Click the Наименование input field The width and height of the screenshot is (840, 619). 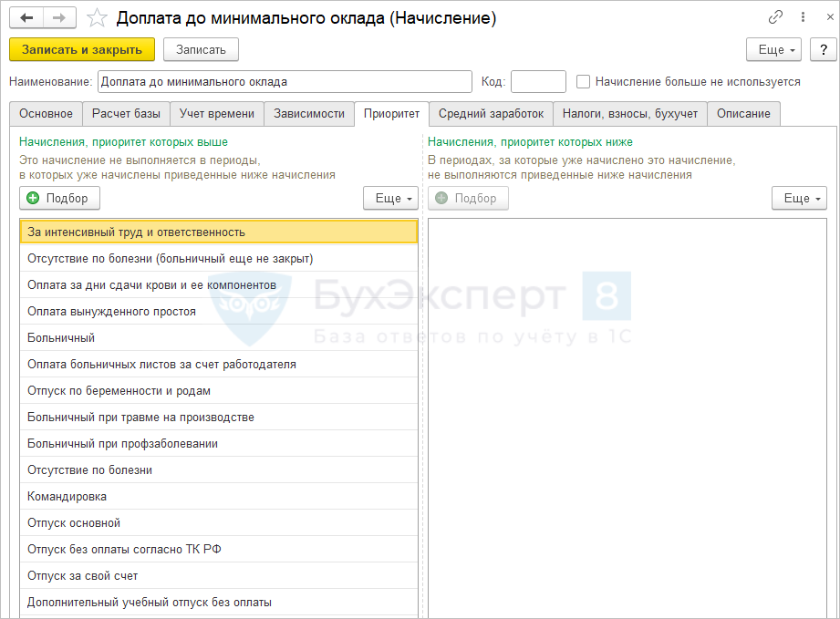click(284, 82)
